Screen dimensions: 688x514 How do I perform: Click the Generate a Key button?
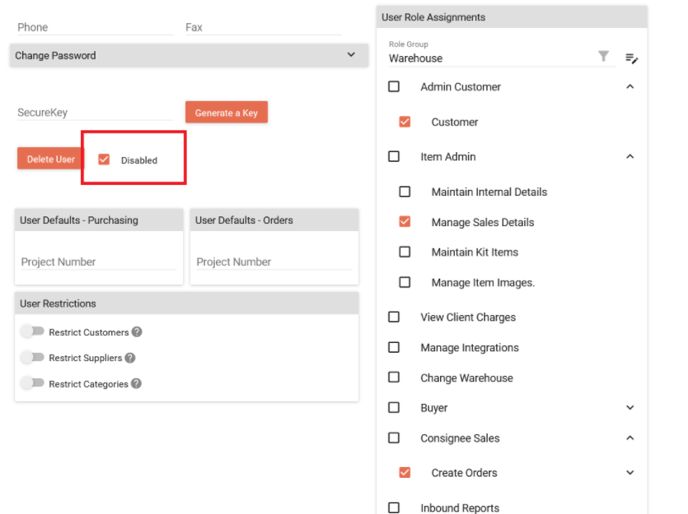[x=226, y=112]
